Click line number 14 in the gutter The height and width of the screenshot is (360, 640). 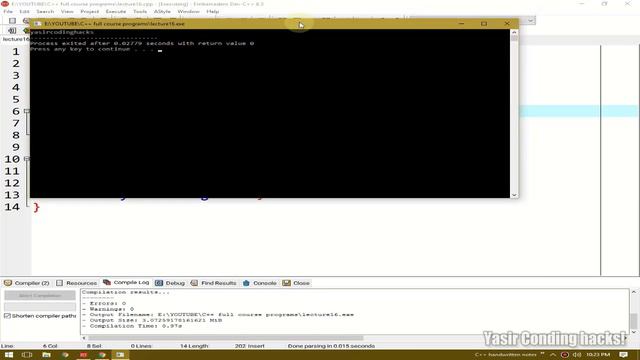[12, 207]
